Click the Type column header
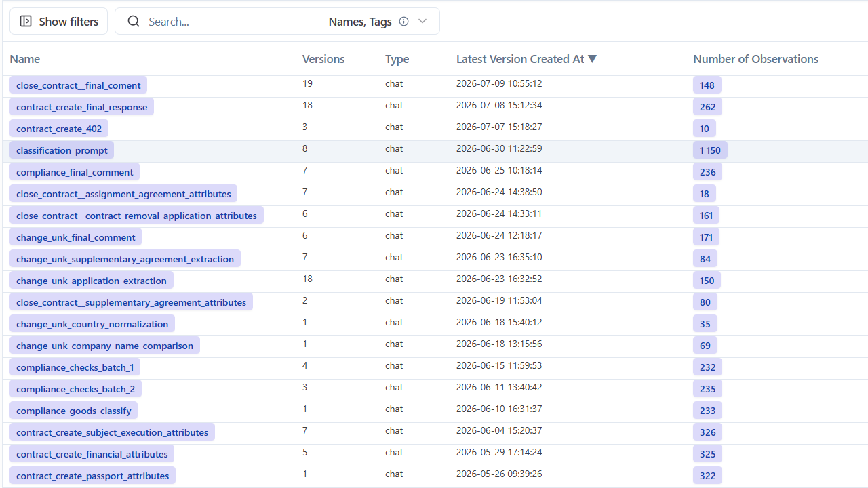Screen dimensions: 868x488 (x=397, y=59)
